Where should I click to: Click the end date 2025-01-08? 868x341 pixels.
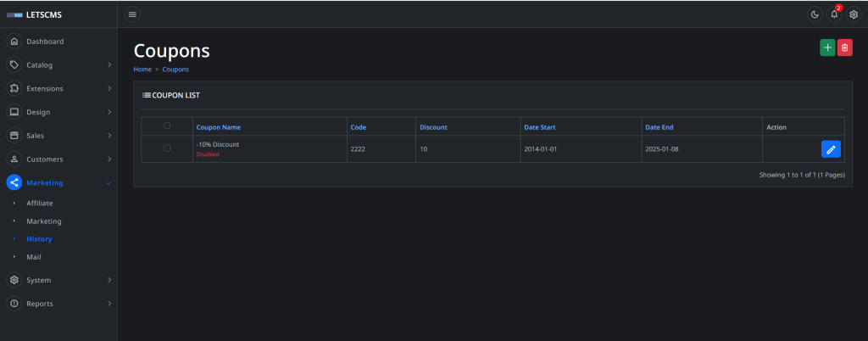663,149
